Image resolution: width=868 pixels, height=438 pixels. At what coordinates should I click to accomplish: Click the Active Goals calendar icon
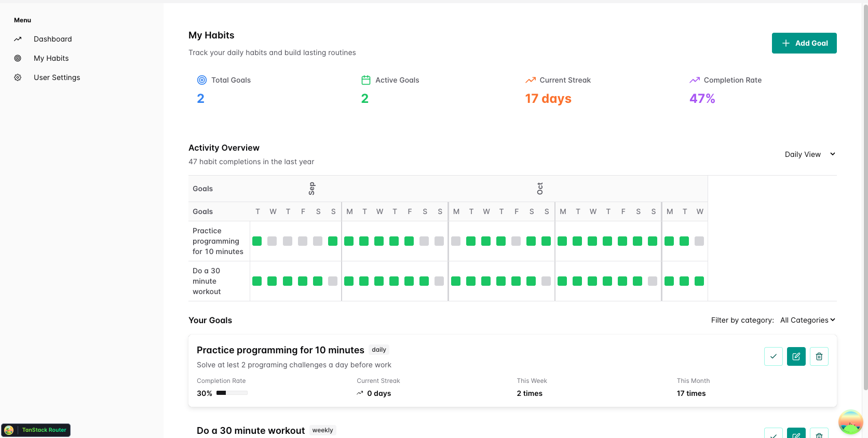coord(366,80)
